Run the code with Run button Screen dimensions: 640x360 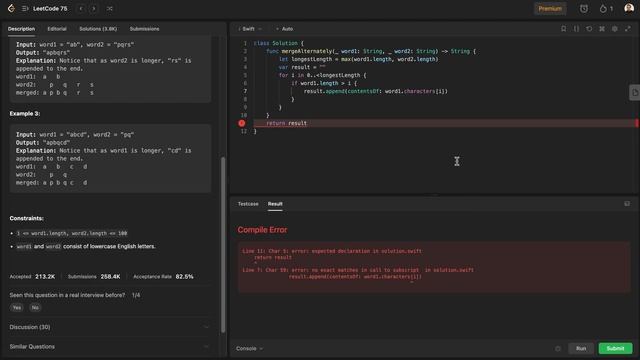[x=581, y=349]
